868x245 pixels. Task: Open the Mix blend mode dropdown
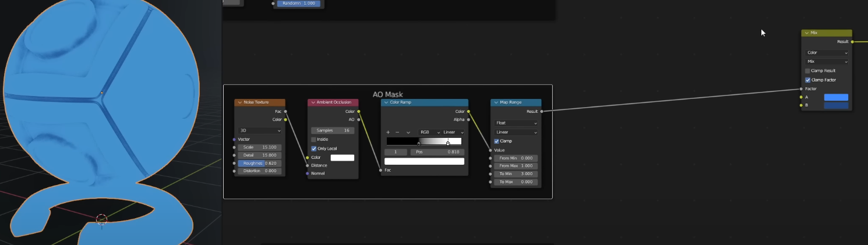827,62
